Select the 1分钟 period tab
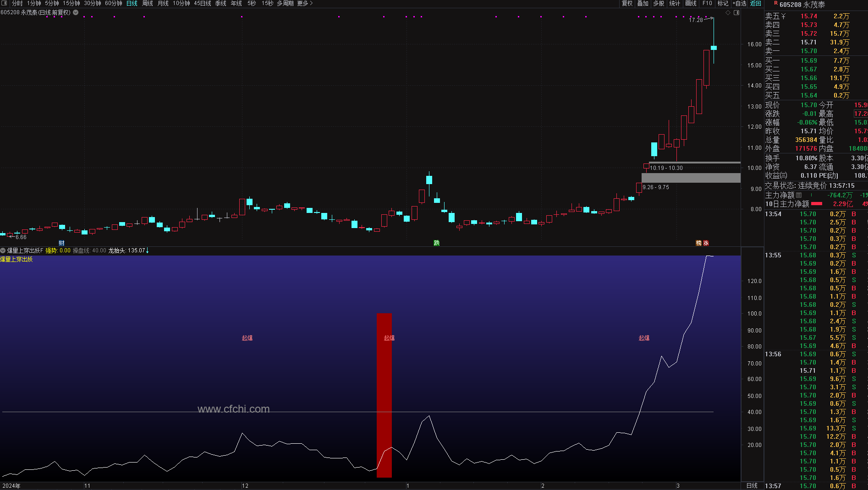 coord(34,3)
